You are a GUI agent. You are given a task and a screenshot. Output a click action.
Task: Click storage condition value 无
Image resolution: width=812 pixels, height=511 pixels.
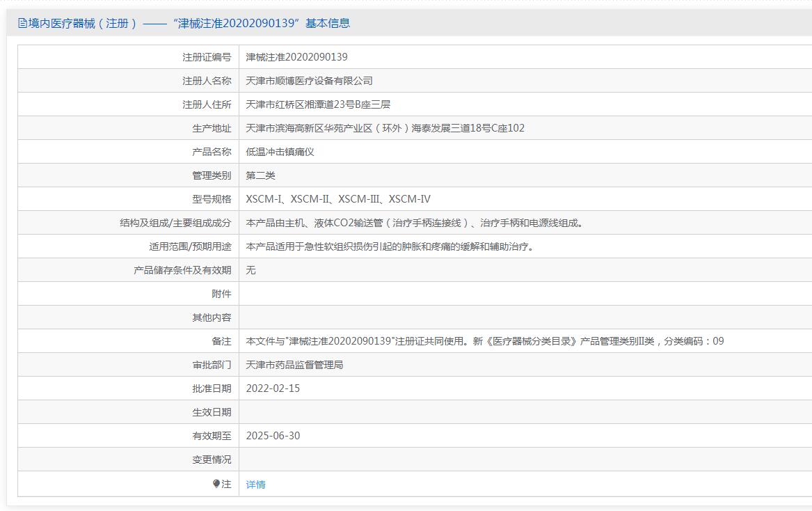[x=250, y=270]
